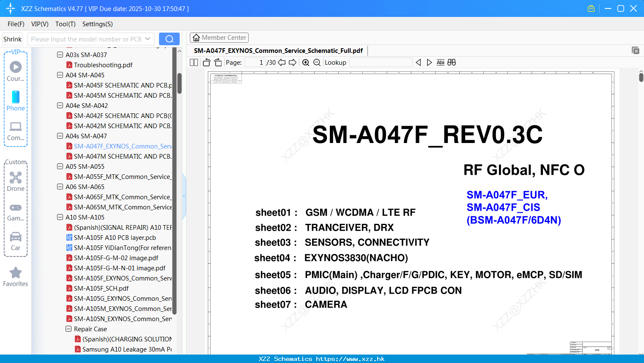
Task: Open SM-A047M SCHEMATIC AND PCB file
Action: pos(119,156)
